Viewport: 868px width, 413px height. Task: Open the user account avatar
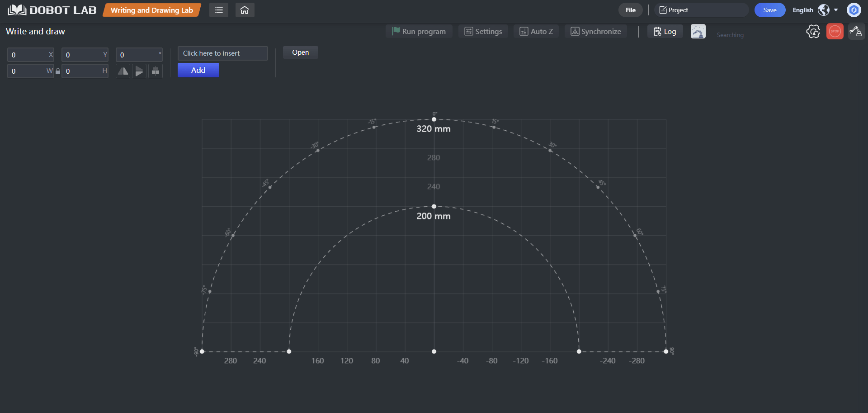pos(854,10)
